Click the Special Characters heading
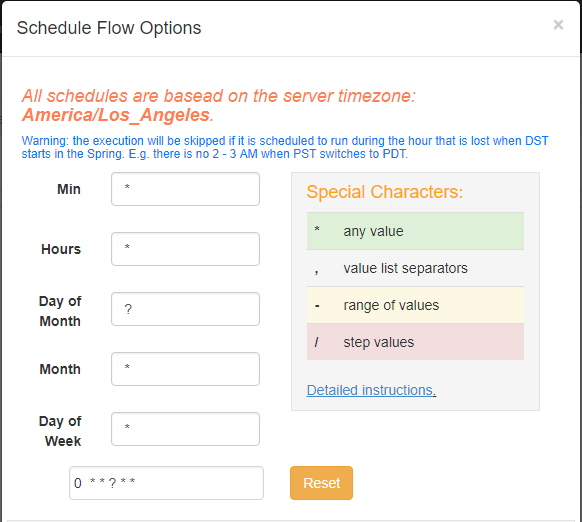This screenshot has width=582, height=522. [x=385, y=192]
